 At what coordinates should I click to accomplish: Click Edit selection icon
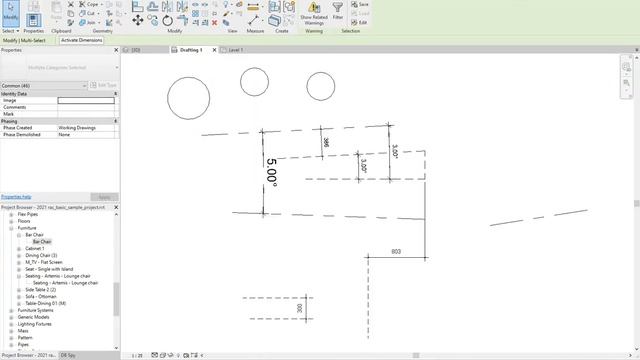click(x=359, y=22)
